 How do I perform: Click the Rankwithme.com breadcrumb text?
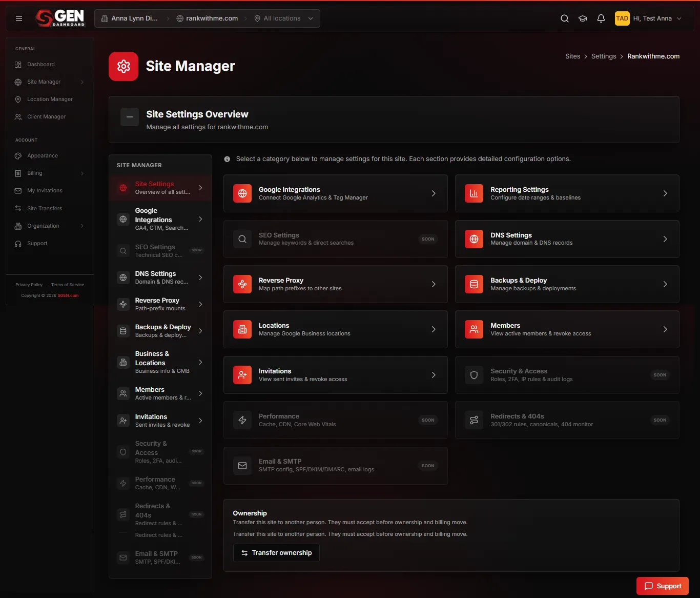(x=653, y=56)
